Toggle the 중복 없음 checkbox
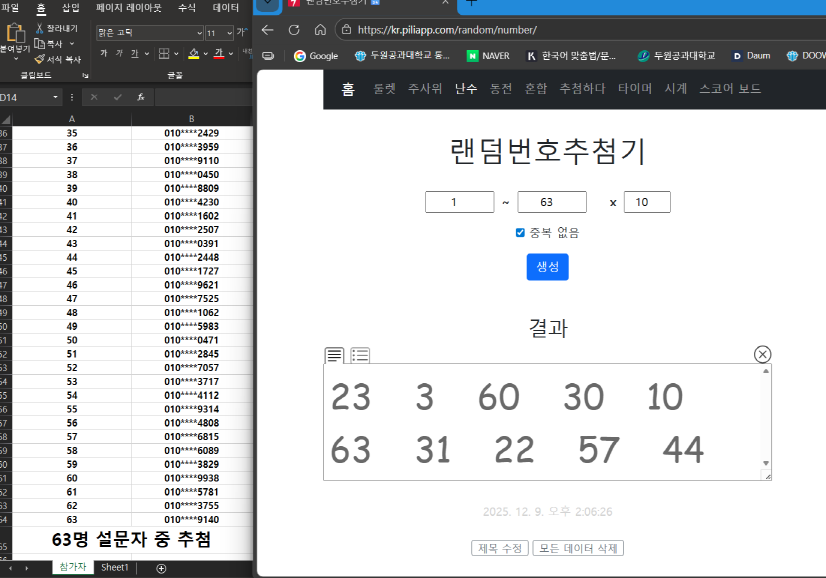 520,233
